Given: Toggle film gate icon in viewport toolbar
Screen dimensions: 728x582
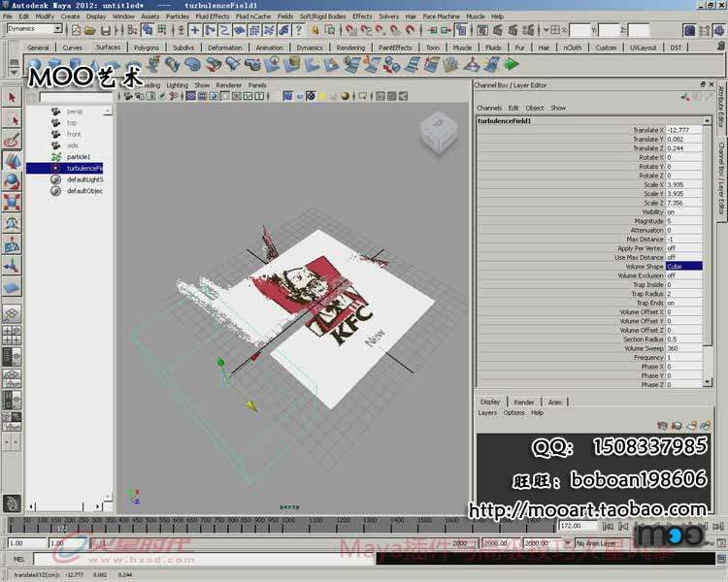Looking at the screenshot, I should [202, 96].
